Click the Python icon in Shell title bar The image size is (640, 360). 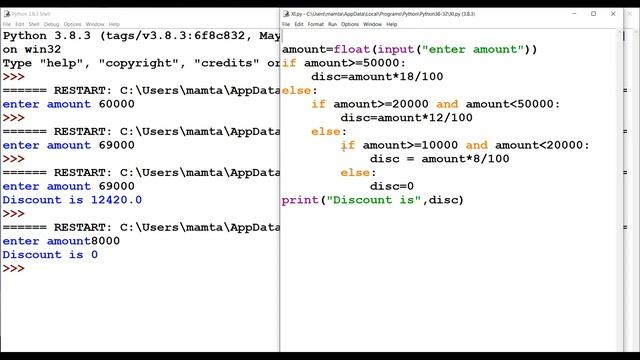pyautogui.click(x=7, y=14)
